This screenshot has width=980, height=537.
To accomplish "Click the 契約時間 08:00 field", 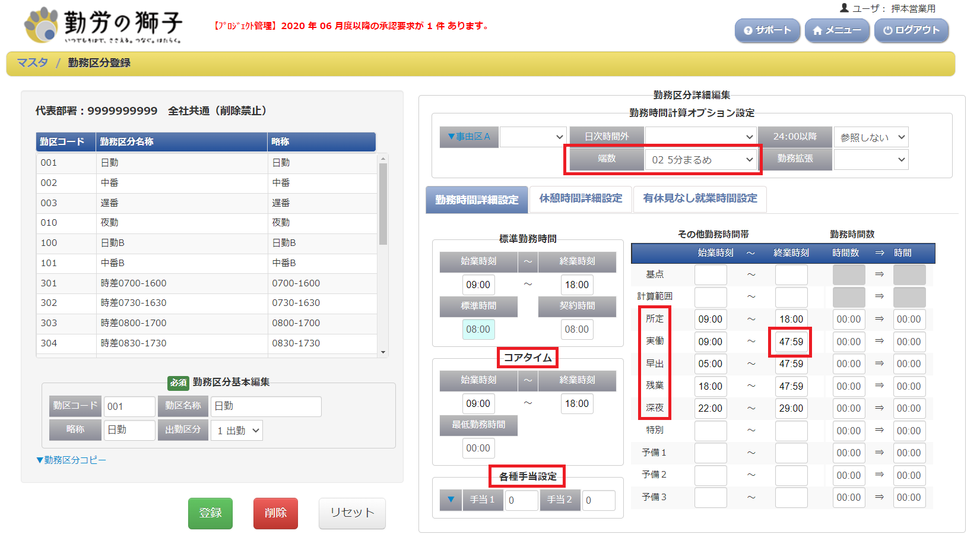I will click(x=577, y=330).
